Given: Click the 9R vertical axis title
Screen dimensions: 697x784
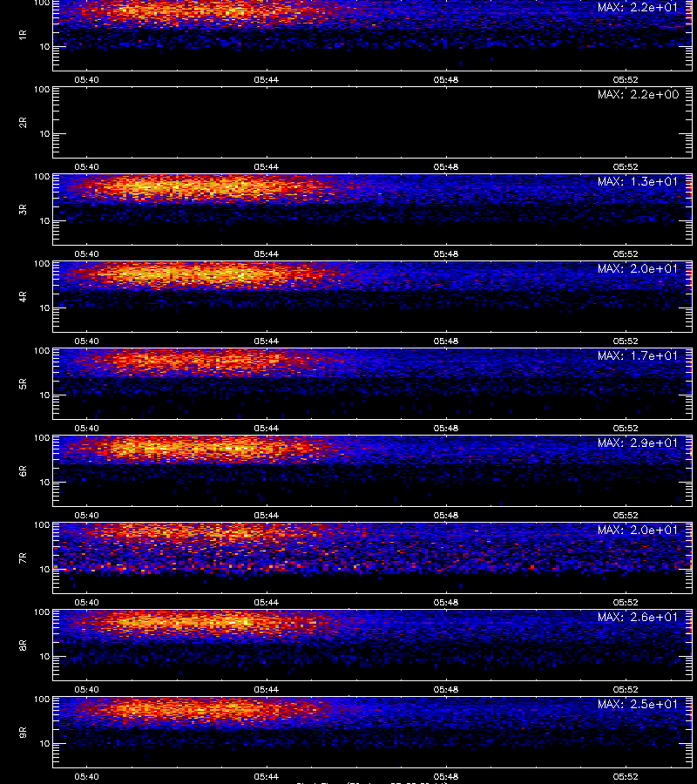Looking at the screenshot, I should point(23,732).
